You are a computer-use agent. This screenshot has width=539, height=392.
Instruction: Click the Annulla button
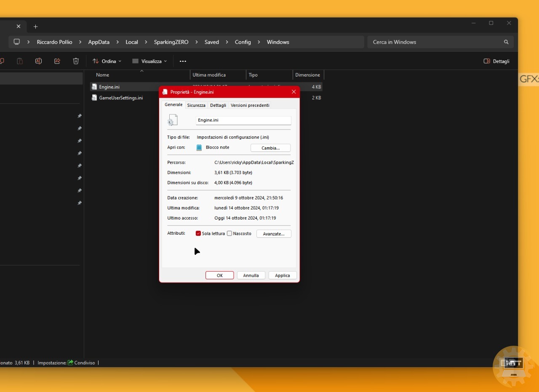(x=251, y=275)
